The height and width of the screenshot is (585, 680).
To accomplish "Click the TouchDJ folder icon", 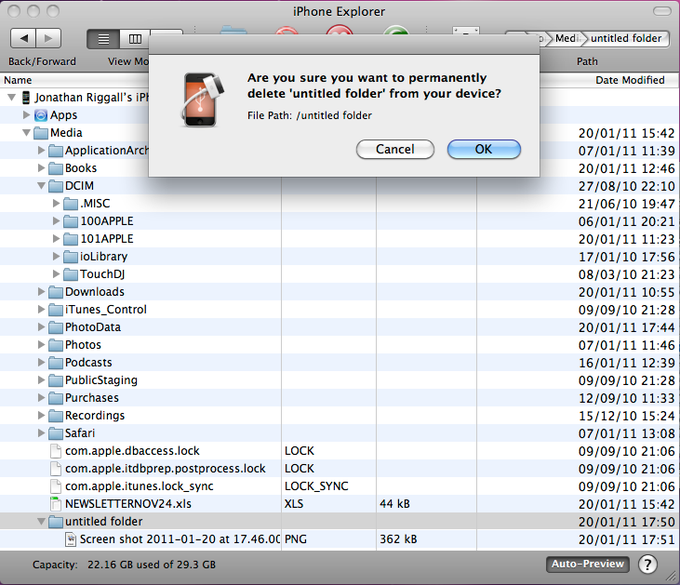I will click(70, 274).
